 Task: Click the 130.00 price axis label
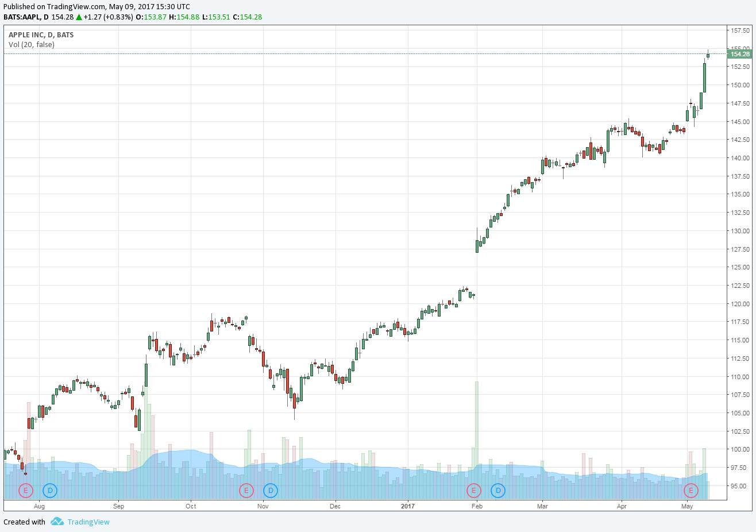point(740,231)
